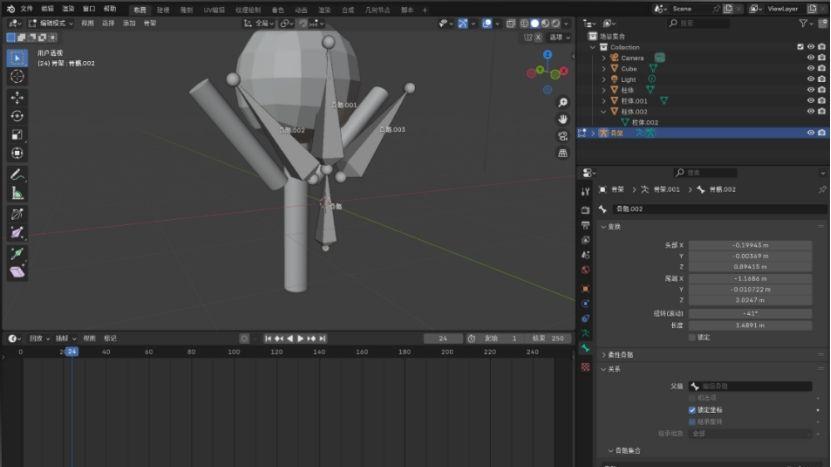Select the Cursor tool in the toolbar
831x467 pixels.
[17, 76]
